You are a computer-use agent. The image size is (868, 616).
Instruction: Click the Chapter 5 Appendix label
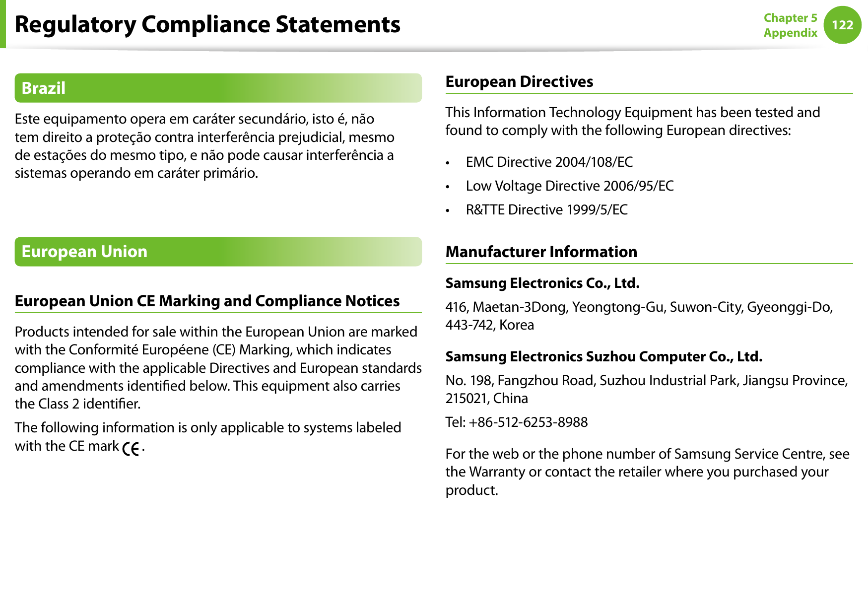tap(790, 25)
